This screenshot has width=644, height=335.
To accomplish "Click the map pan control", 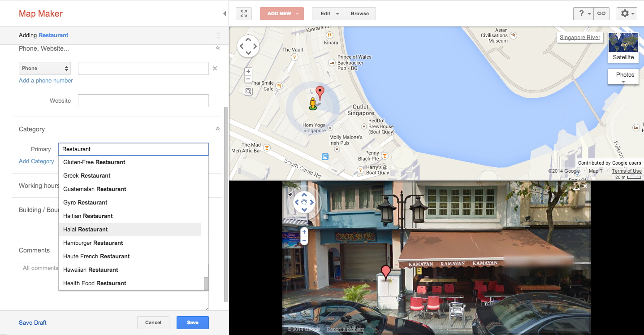I will coord(248,46).
